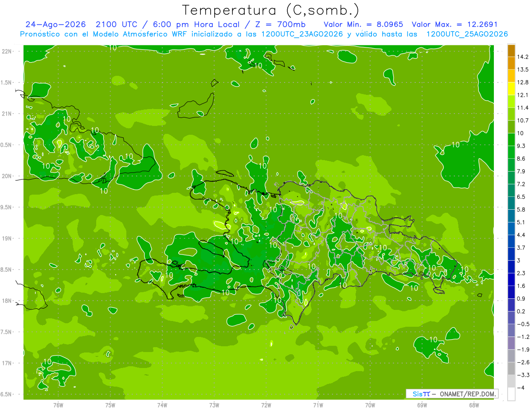Click the 3.7 color scale label
The height and width of the screenshot is (411, 532).
coord(521,248)
